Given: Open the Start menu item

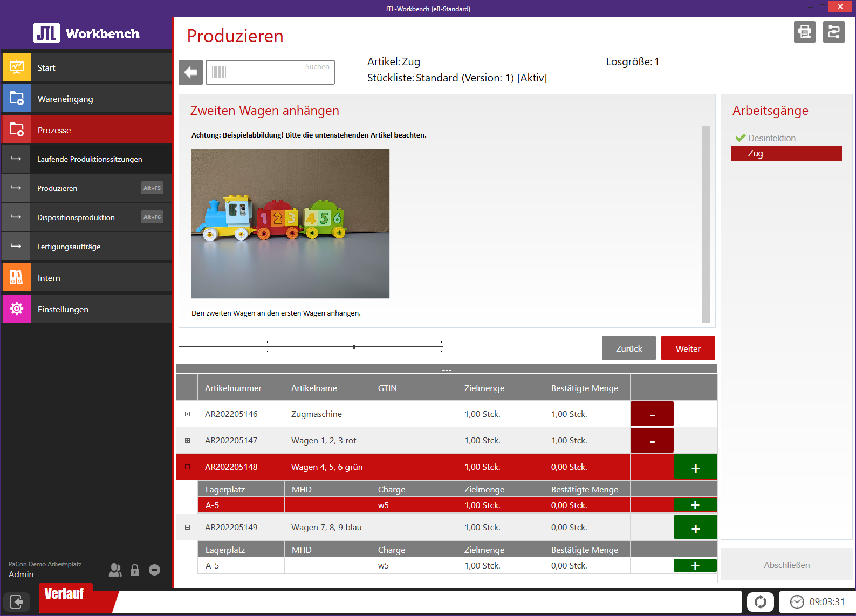Looking at the screenshot, I should tap(87, 67).
